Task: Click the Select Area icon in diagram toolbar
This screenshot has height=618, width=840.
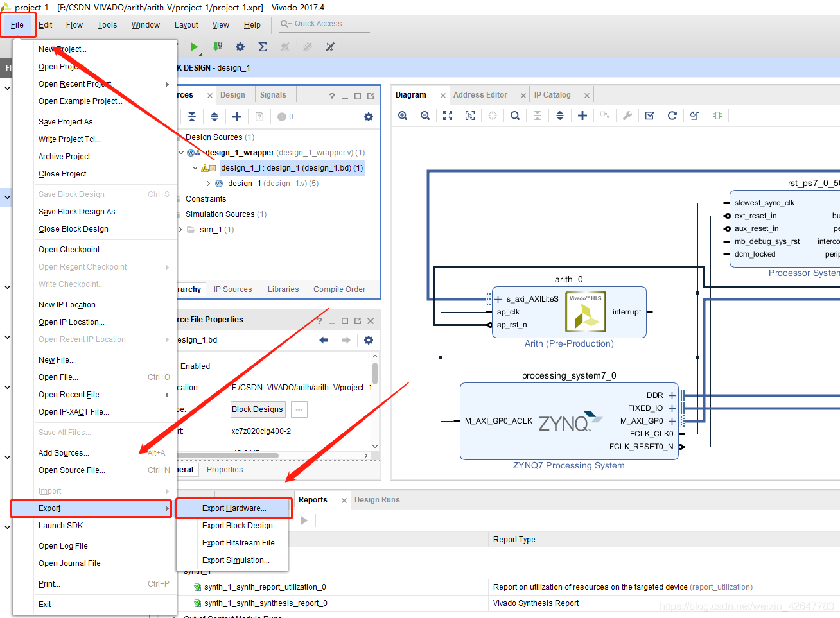Action: (470, 116)
